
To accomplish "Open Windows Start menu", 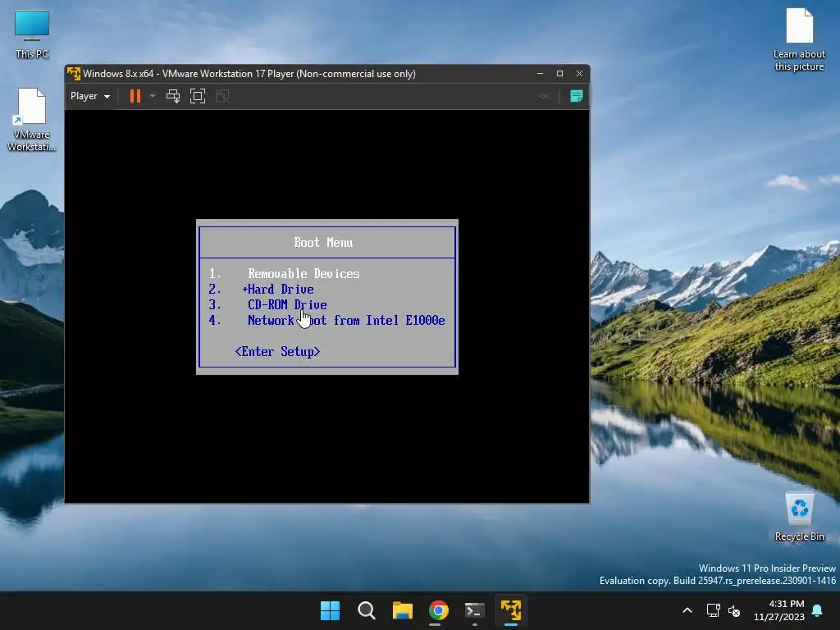I will (330, 610).
